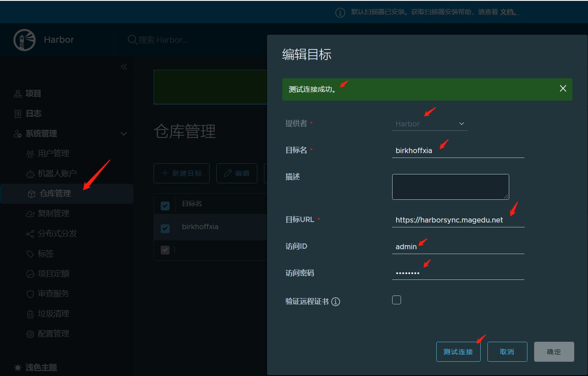Click the 访问密码 input field
The width and height of the screenshot is (588, 376).
point(458,272)
